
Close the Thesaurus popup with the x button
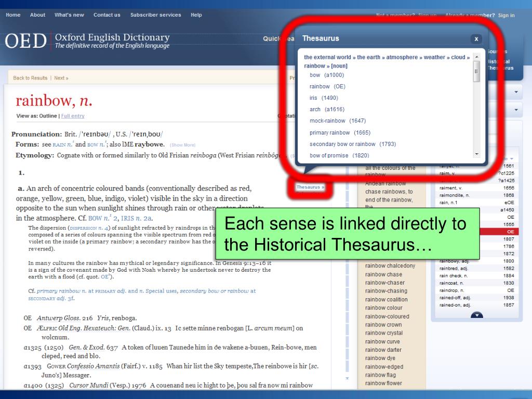click(476, 39)
